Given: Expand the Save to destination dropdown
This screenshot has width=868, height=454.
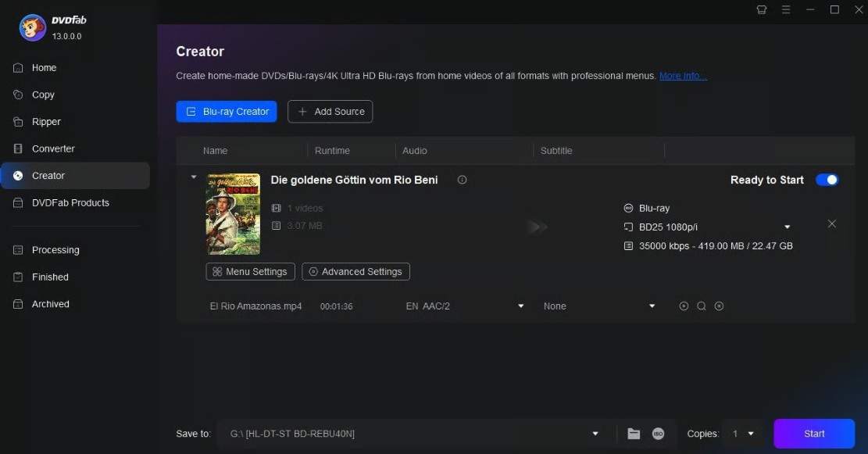Looking at the screenshot, I should (x=595, y=434).
